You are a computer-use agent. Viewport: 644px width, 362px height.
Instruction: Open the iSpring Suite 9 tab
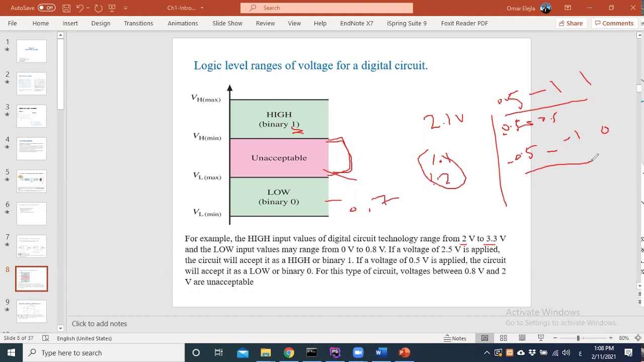[x=407, y=23]
